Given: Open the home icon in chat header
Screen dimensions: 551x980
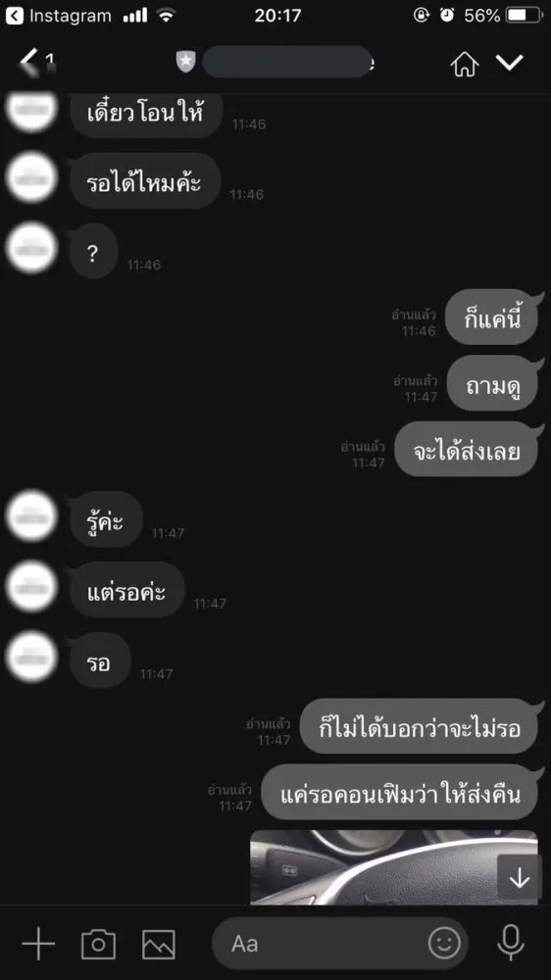Looking at the screenshot, I should [464, 63].
